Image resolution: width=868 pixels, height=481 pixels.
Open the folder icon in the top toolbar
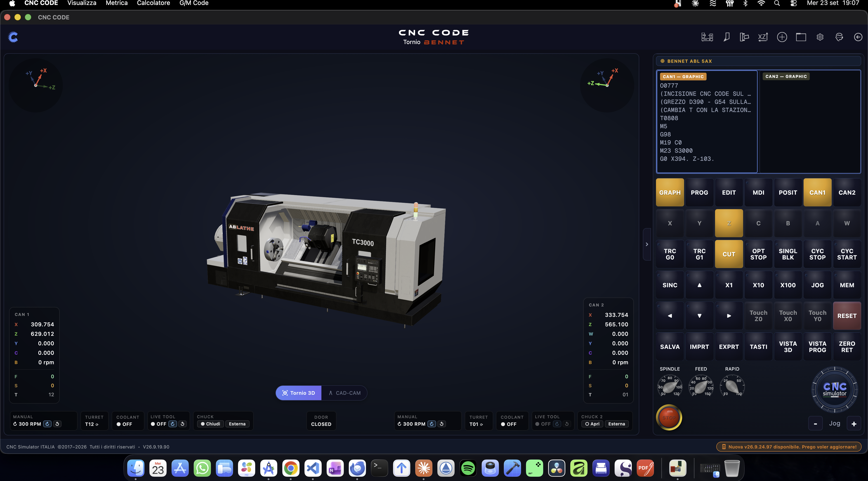click(801, 37)
